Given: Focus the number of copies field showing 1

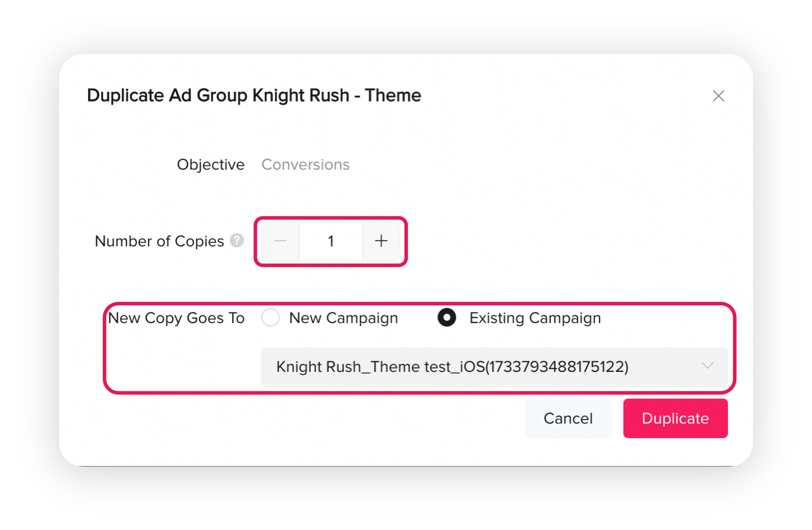Looking at the screenshot, I should 331,241.
